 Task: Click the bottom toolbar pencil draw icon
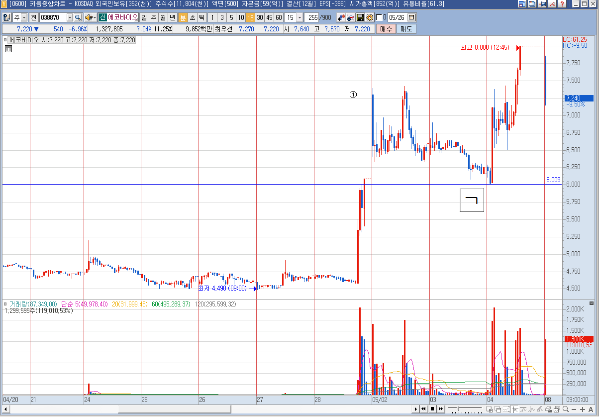540,409
